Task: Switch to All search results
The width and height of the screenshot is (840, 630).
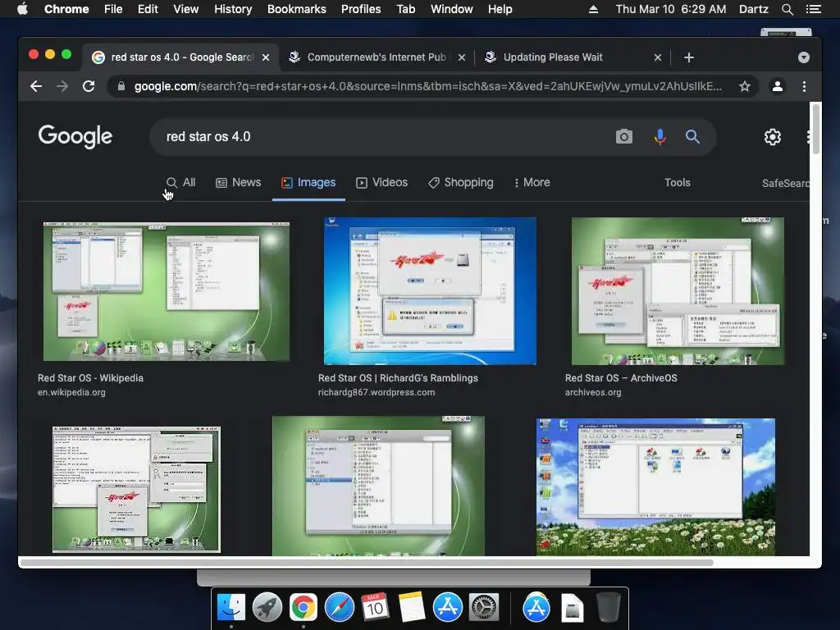Action: (180, 183)
